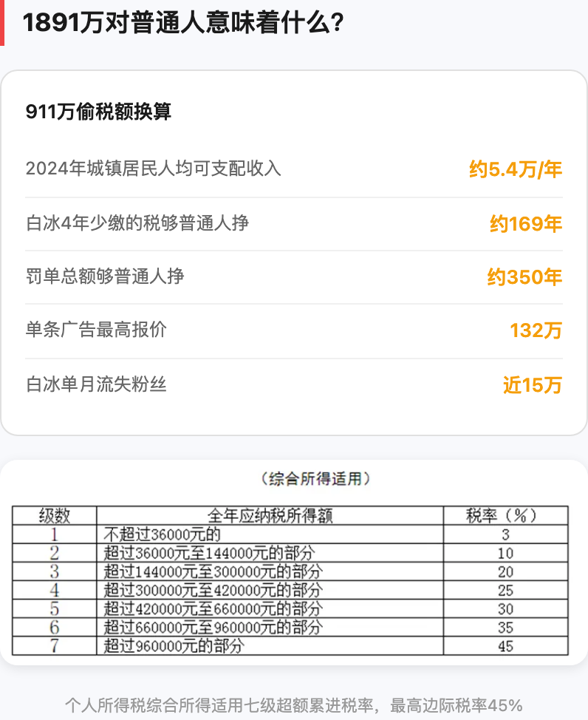Click the caption about 七级超额累进税率
Image resolution: width=588 pixels, height=720 pixels.
tap(293, 704)
